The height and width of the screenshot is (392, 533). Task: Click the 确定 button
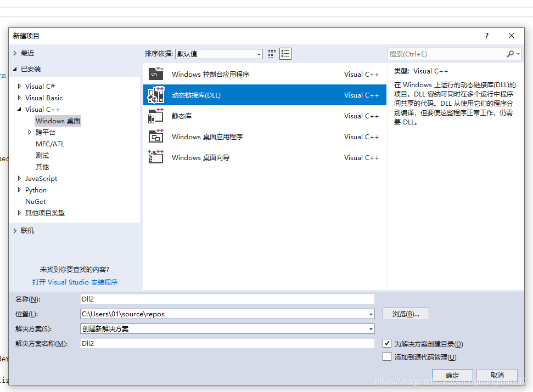(x=452, y=375)
